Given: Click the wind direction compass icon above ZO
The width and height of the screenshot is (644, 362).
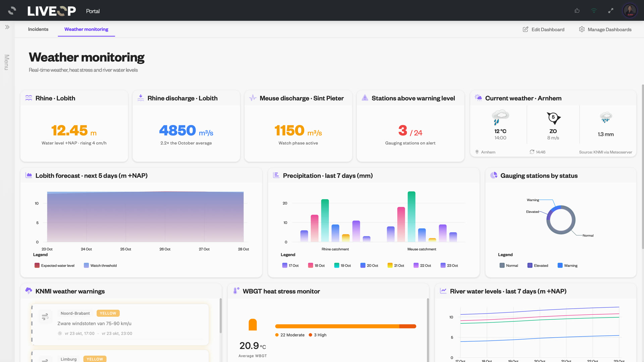Looking at the screenshot, I should [553, 118].
